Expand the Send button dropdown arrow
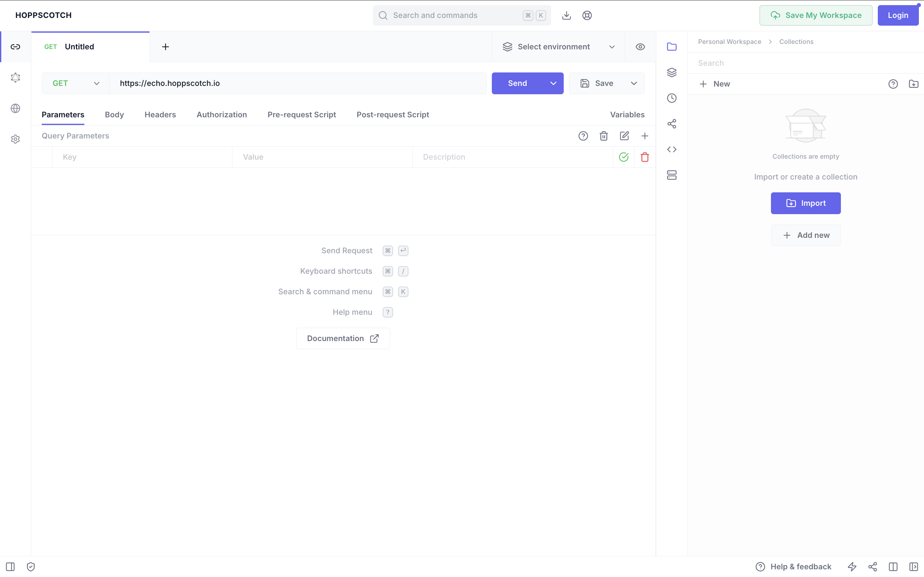 [x=553, y=83]
